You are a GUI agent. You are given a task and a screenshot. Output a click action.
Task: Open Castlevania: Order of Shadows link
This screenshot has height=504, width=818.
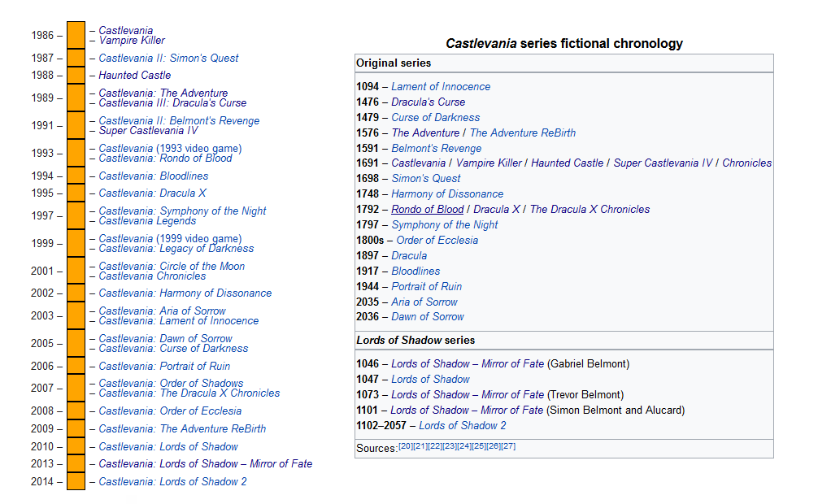coord(171,383)
